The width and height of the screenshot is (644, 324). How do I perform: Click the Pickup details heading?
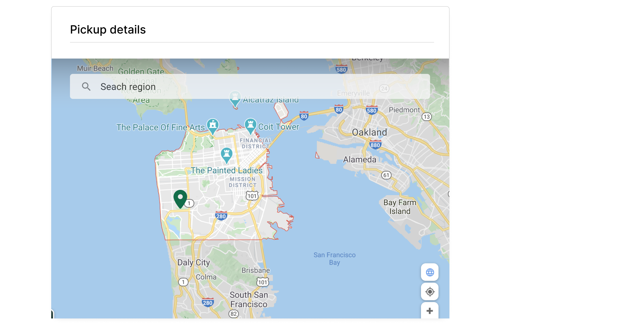pos(108,30)
